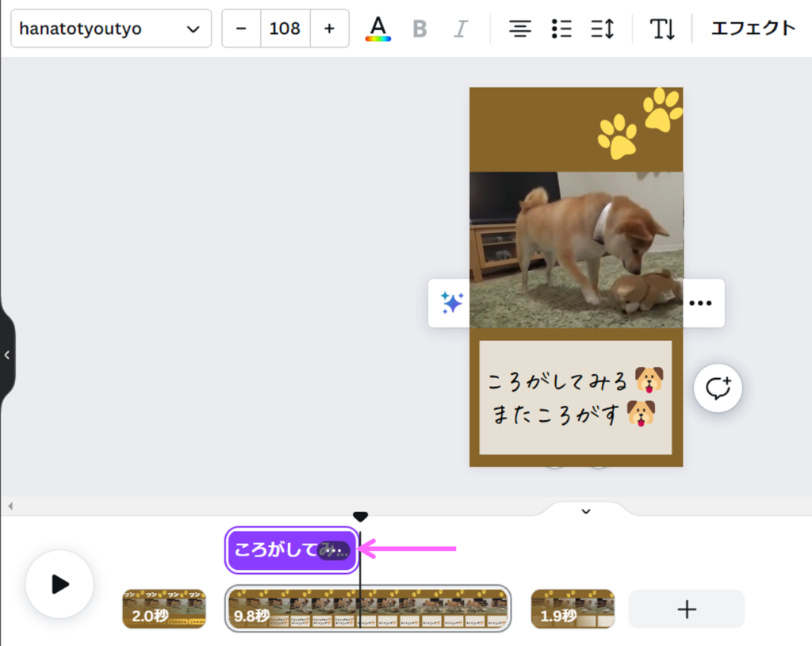Play the video timeline
The height and width of the screenshot is (646, 812).
(59, 584)
